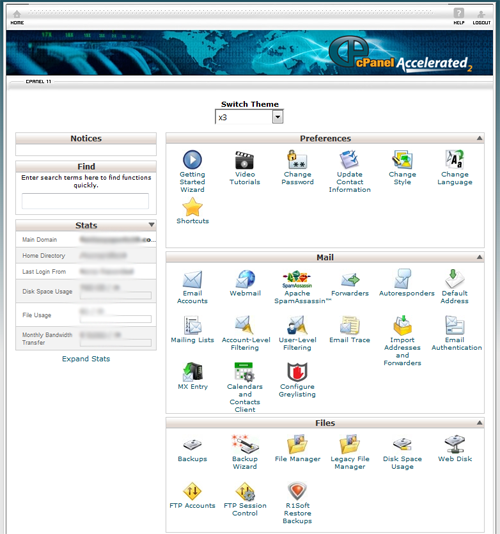Click the Home Directory stats label
The height and width of the screenshot is (534, 500).
(44, 255)
